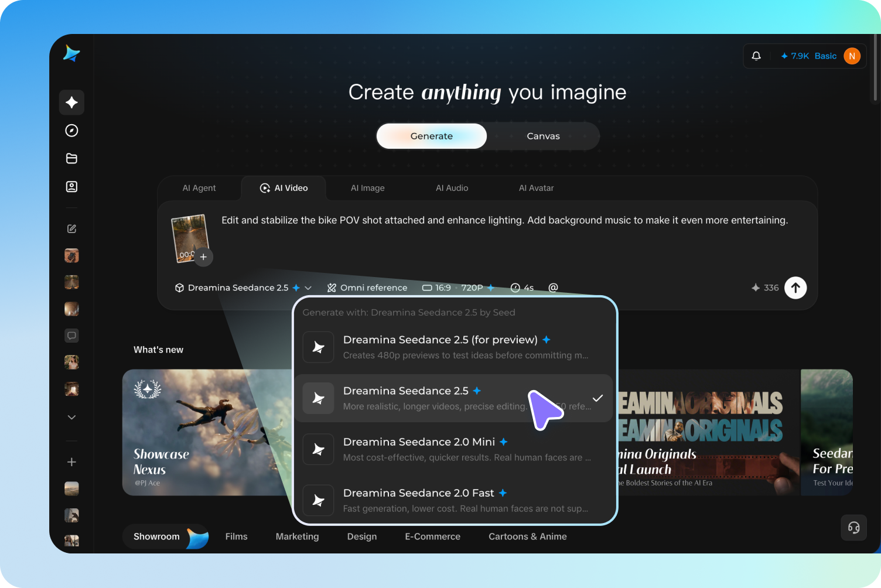Viewport: 881px width, 588px height.
Task: Click the page vertical scrollbar
Action: pos(875,68)
